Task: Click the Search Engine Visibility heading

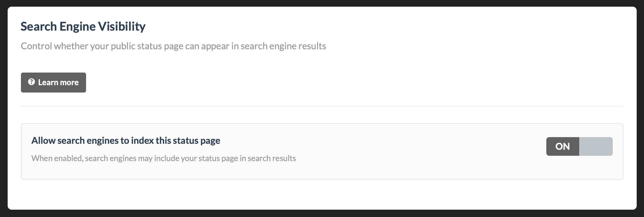Action: 83,27
